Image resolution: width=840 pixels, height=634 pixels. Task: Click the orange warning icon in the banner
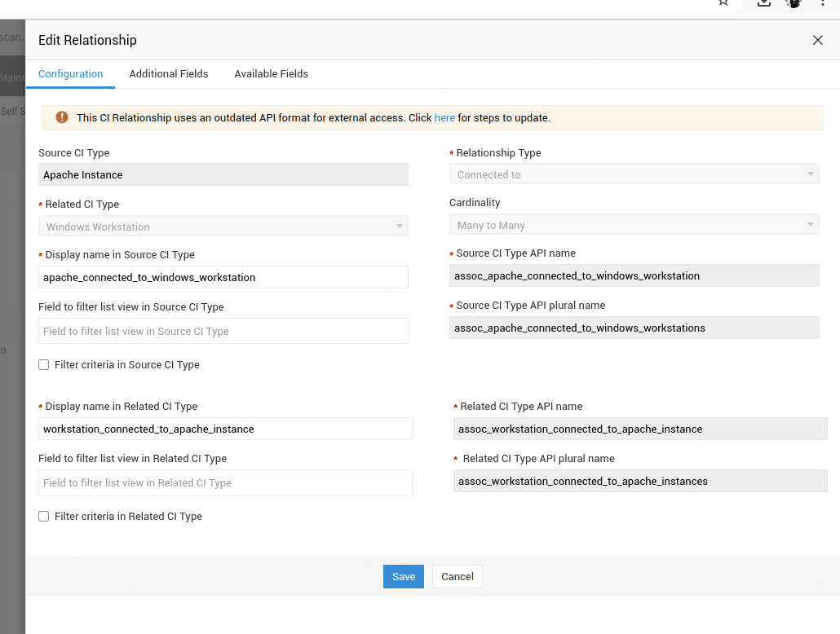(62, 117)
